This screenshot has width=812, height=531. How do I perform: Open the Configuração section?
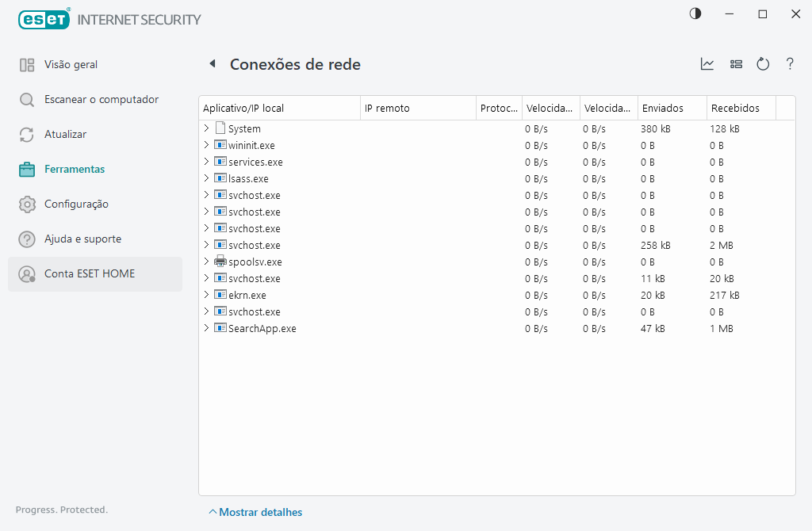coord(76,204)
